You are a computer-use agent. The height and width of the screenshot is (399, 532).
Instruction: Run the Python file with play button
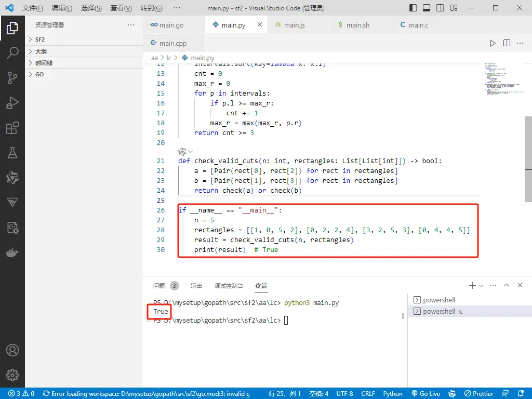coord(493,43)
